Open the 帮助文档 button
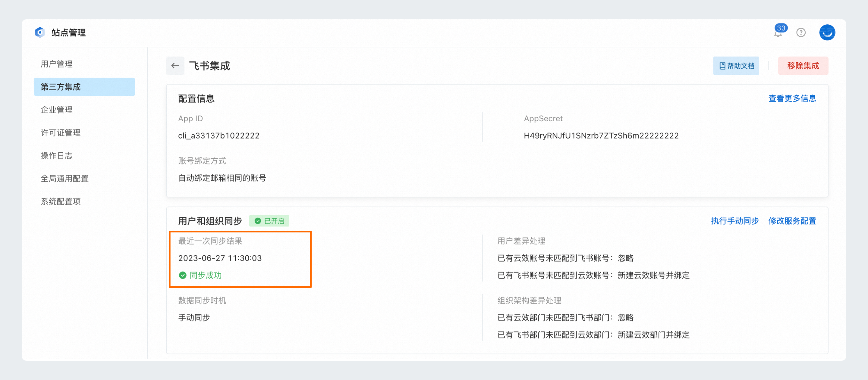The height and width of the screenshot is (380, 868). tap(736, 66)
